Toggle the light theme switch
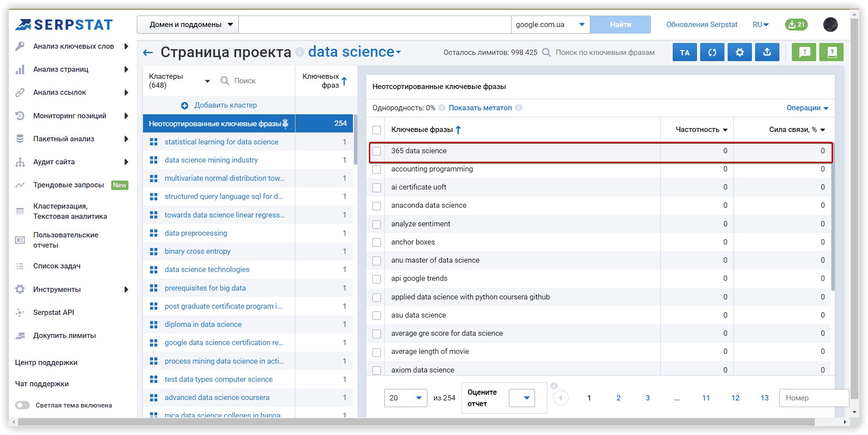 coord(22,405)
